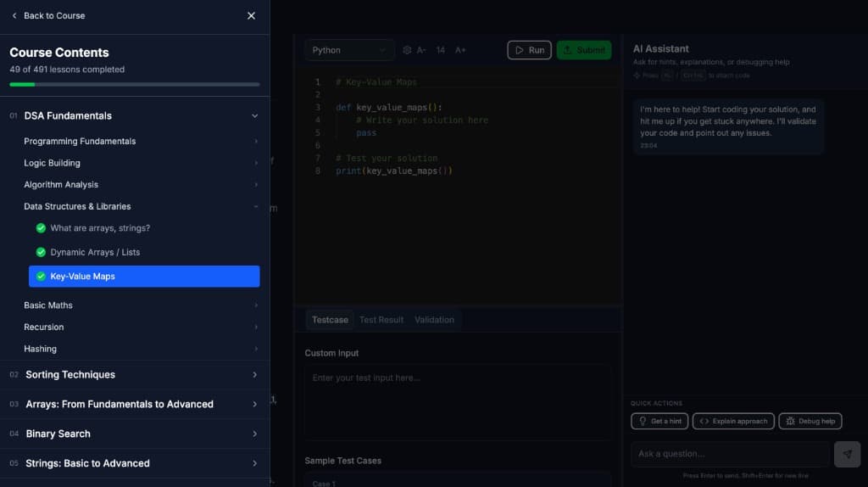Click the Back to Course arrow
This screenshot has width=868, height=487.
14,15
